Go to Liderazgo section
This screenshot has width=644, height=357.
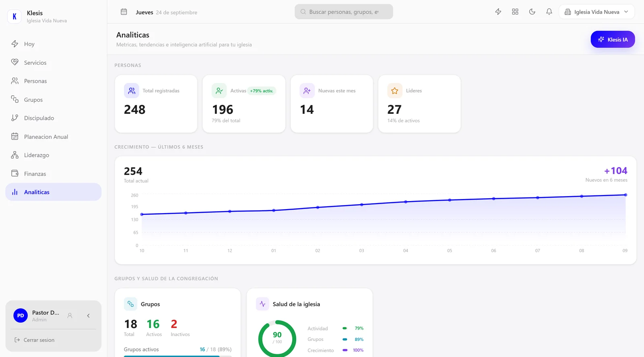click(53, 155)
